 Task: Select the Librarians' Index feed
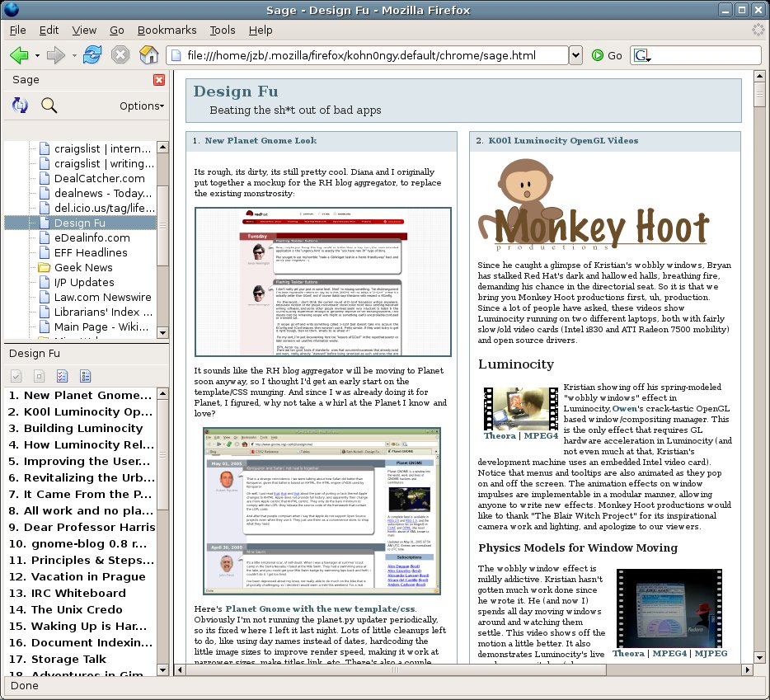[x=103, y=312]
